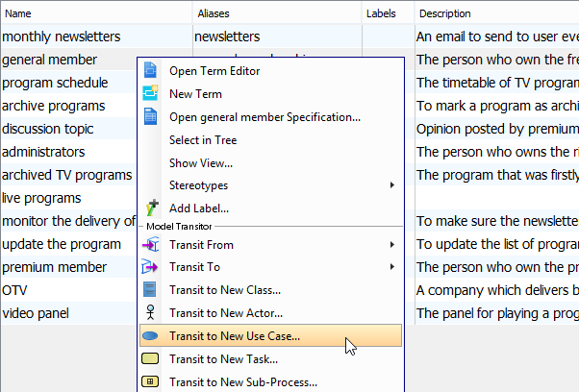Choose Transit to New Task
This screenshot has height=392, width=579.
coord(270,358)
